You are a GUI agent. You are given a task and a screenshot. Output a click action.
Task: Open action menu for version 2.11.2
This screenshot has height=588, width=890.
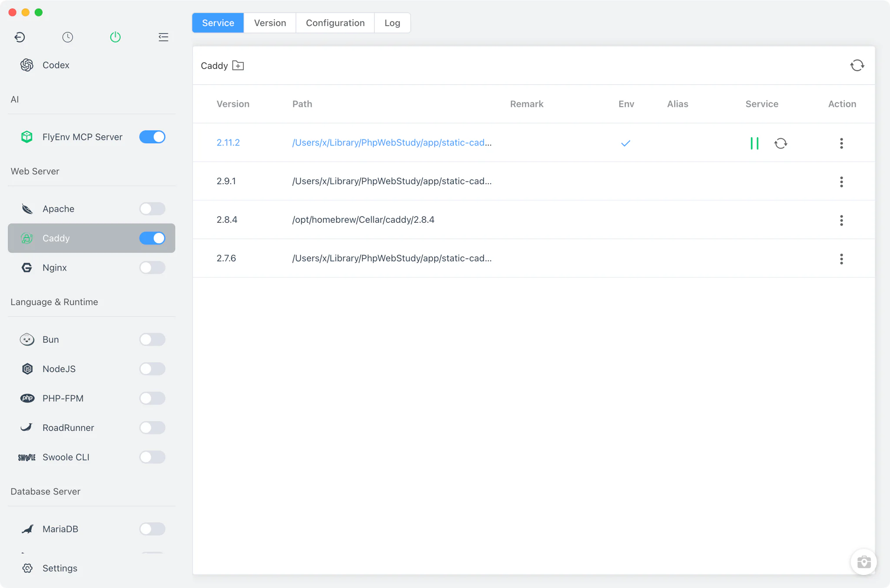pyautogui.click(x=841, y=143)
